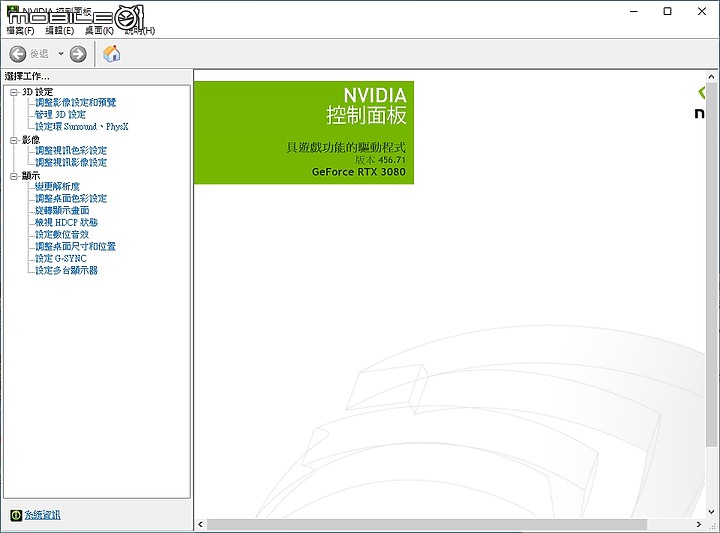The height and width of the screenshot is (533, 720).
Task: Click the GeForce RTX 3080 text
Action: click(x=359, y=172)
